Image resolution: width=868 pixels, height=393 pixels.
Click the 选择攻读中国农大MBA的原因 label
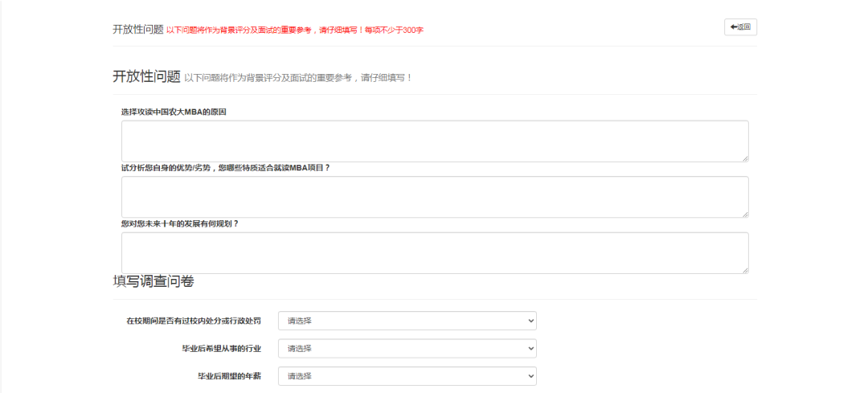[x=174, y=112]
